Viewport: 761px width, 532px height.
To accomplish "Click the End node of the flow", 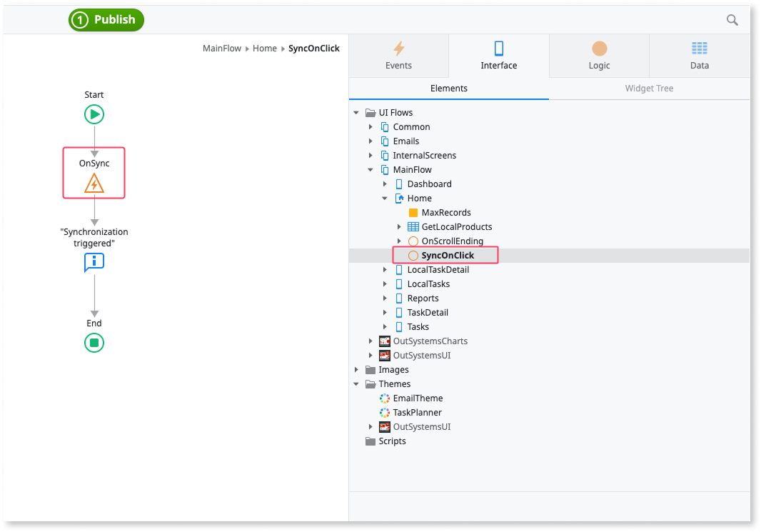I will [94, 343].
